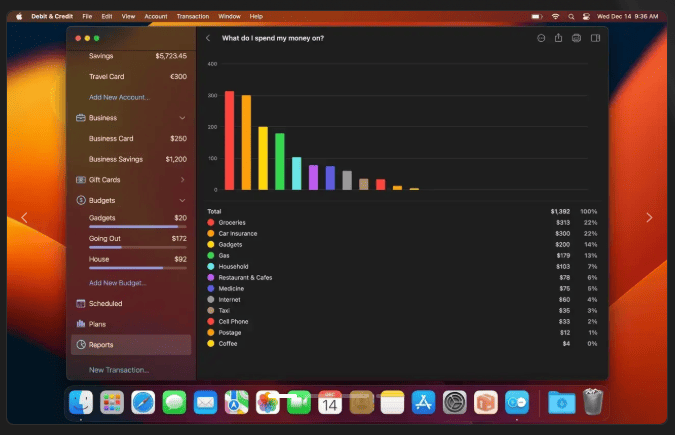Select the Medicine category row
This screenshot has width=675, height=435.
[x=402, y=289]
